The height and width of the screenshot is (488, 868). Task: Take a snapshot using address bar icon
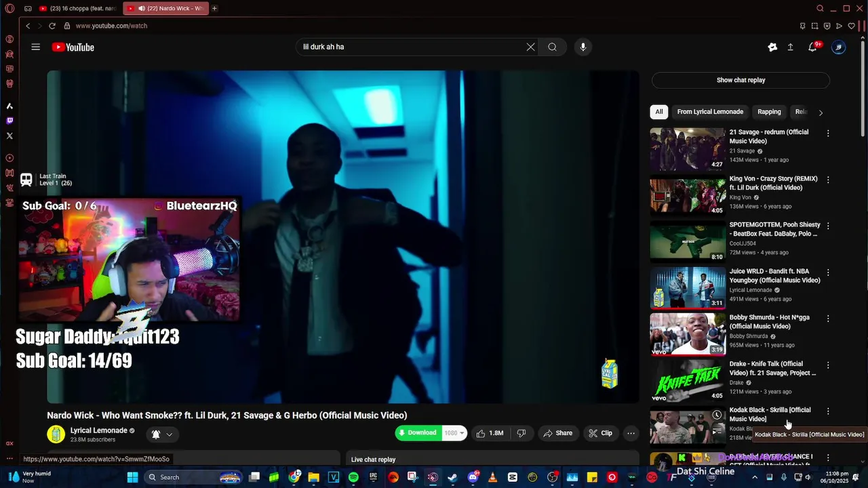click(815, 26)
